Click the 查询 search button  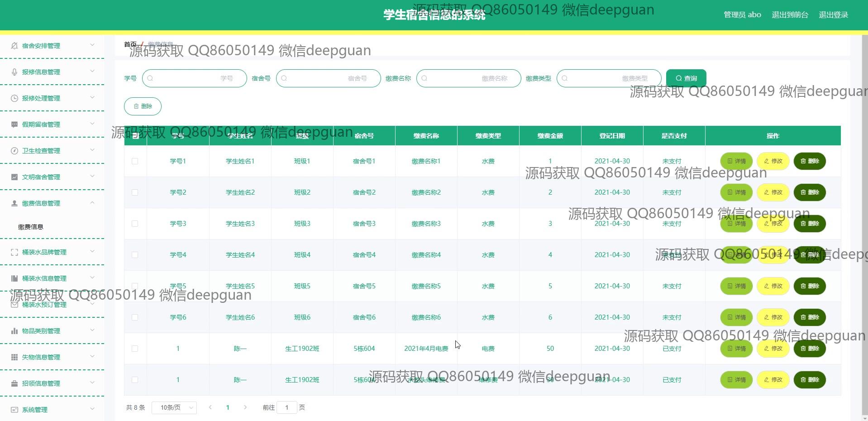pos(686,78)
